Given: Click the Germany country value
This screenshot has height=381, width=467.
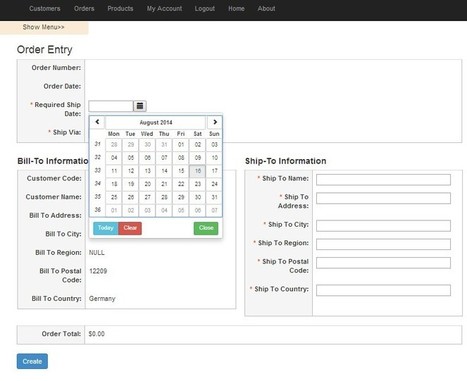Looking at the screenshot, I should point(102,299).
